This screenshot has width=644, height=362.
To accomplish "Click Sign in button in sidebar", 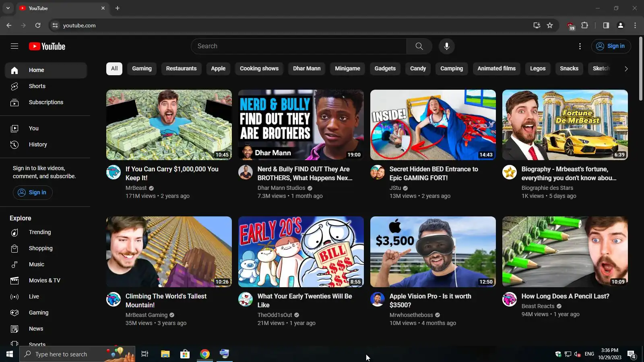I will [33, 192].
